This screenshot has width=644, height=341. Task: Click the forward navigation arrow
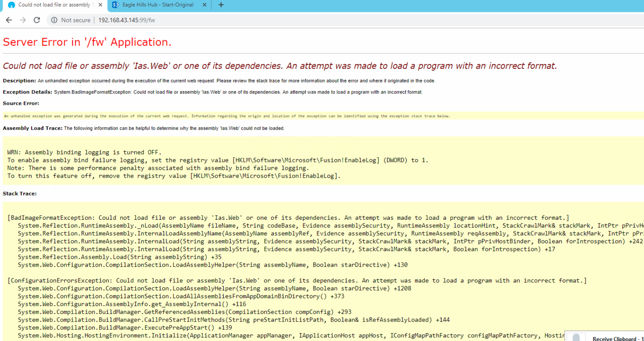[x=23, y=20]
